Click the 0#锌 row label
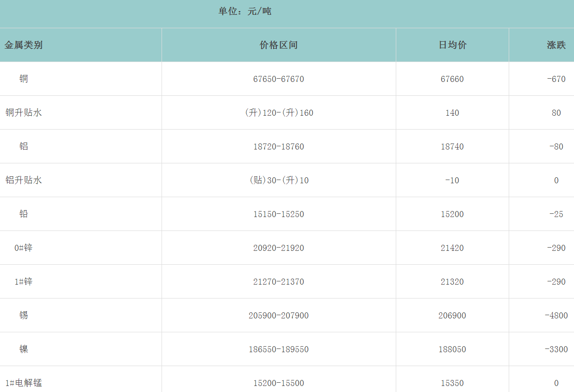Viewport: 574px width, 392px height. coord(24,248)
